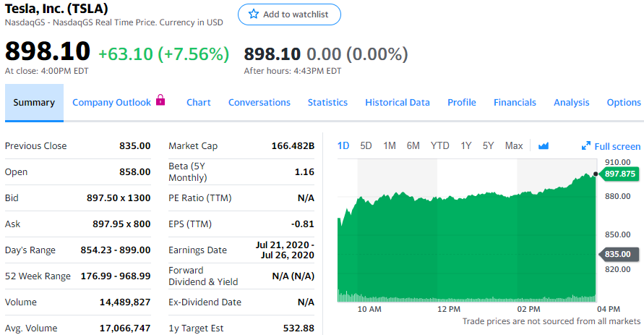Go to the Financials tab
644x335 pixels.
click(x=515, y=103)
